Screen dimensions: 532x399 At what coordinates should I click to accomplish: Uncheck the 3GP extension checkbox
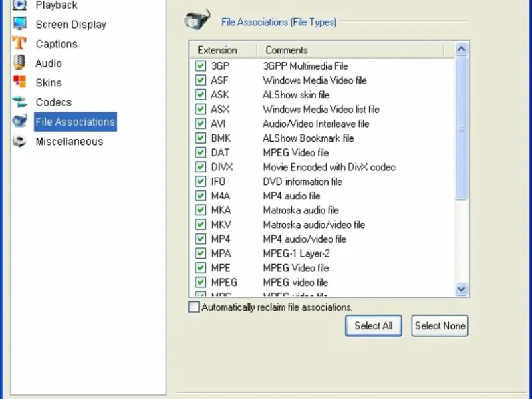201,66
